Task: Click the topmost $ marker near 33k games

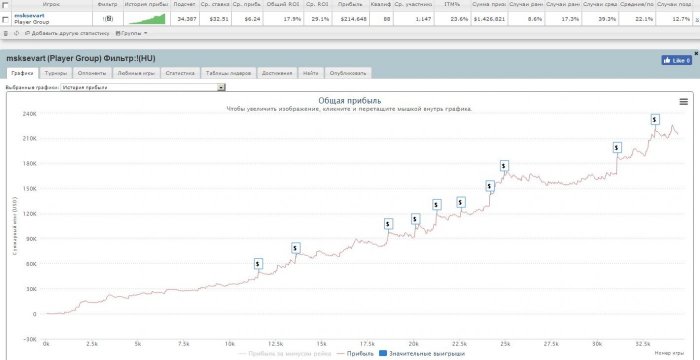Action: 654,119
